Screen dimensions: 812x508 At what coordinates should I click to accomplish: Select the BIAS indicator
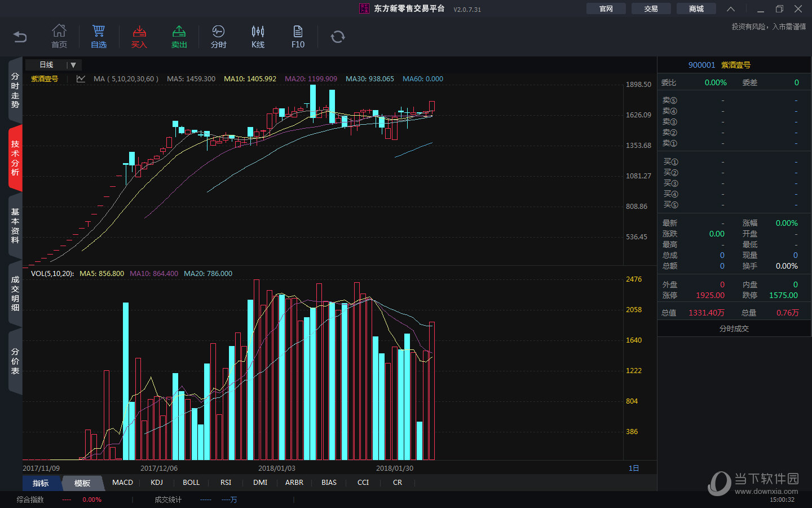click(329, 483)
